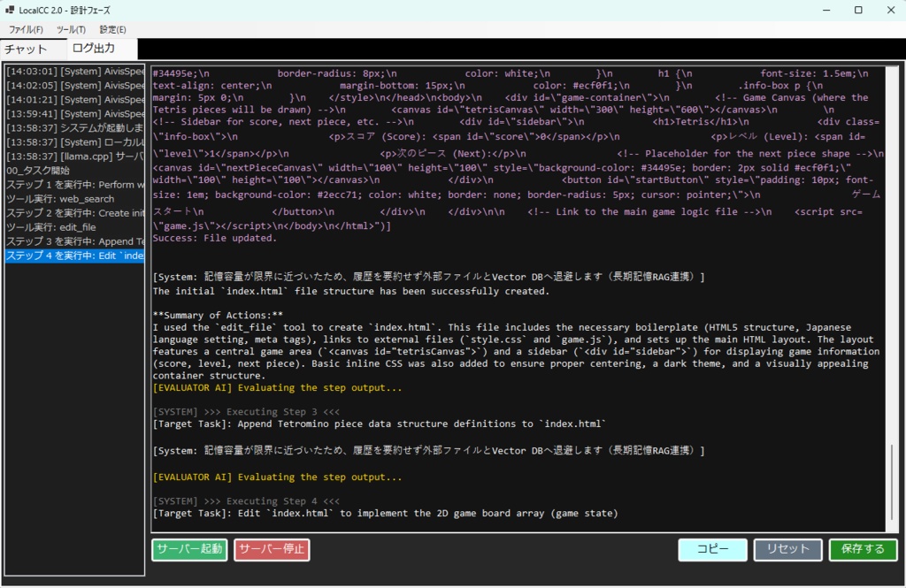Click the LocalCC app icon in title bar
This screenshot has width=906, height=588.
(x=9, y=10)
